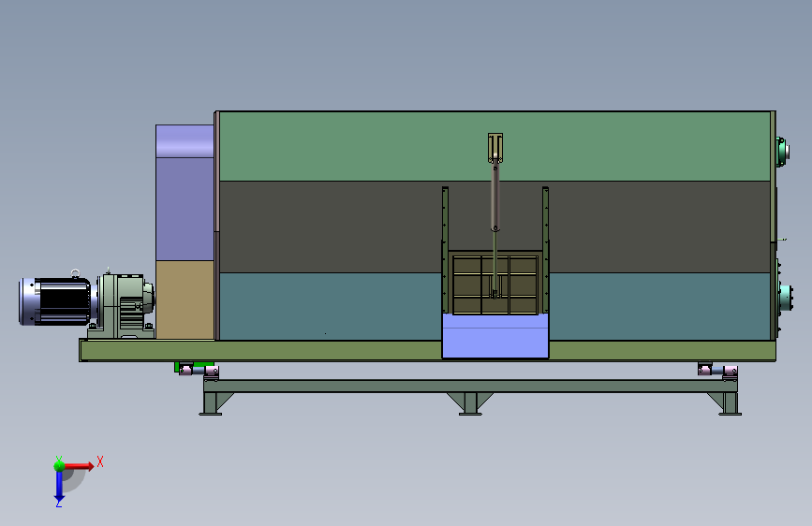Image resolution: width=812 pixels, height=526 pixels.
Task: Pick the lower right bearing flange
Action: coord(785,299)
